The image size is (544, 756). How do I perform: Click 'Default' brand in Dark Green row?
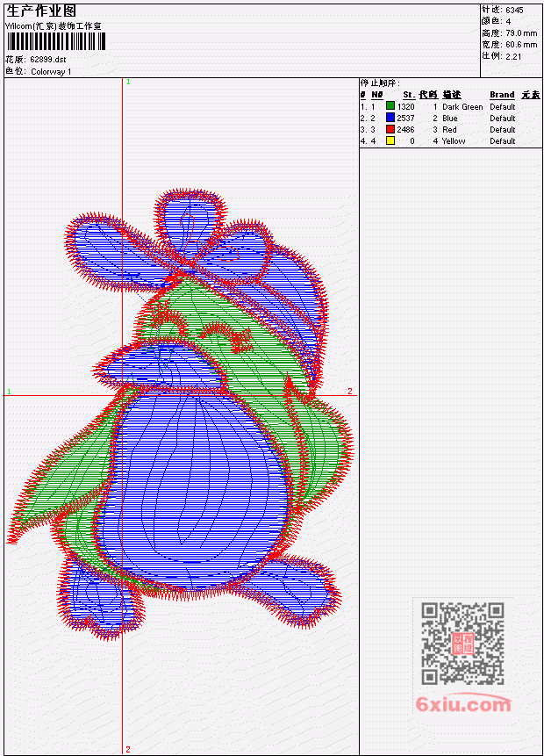pyautogui.click(x=503, y=106)
